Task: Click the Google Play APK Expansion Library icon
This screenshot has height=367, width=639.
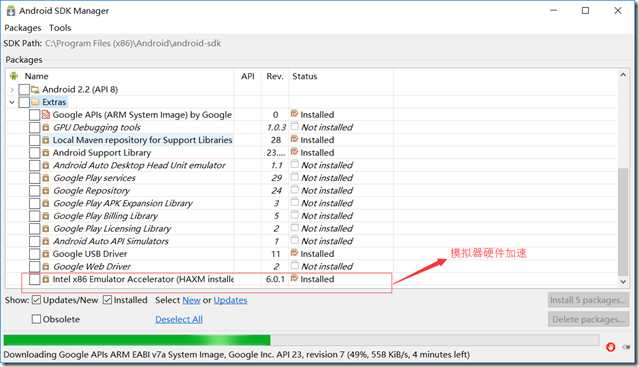Action: pyautogui.click(x=46, y=203)
